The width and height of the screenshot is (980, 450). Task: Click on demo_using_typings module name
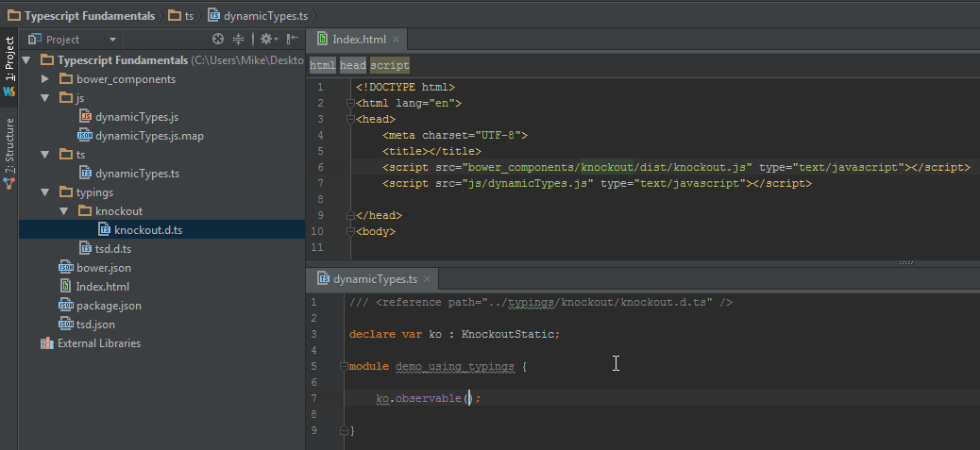(x=455, y=366)
